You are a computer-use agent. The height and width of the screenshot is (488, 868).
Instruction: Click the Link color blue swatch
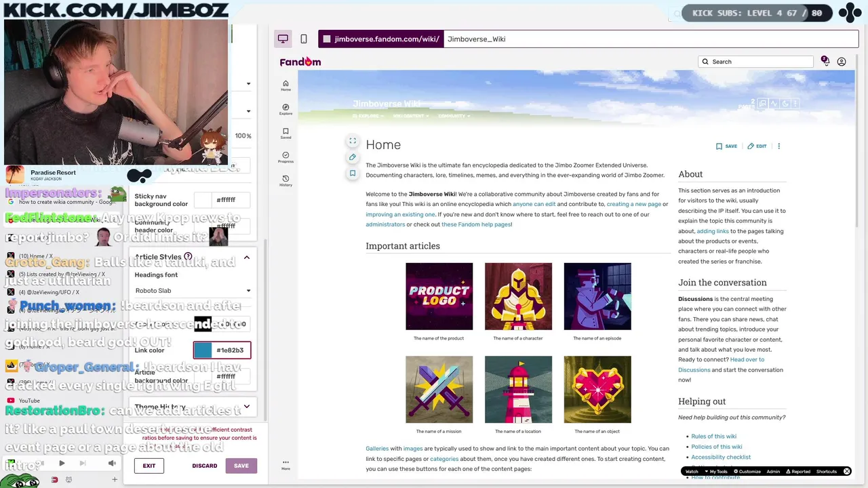(x=202, y=350)
